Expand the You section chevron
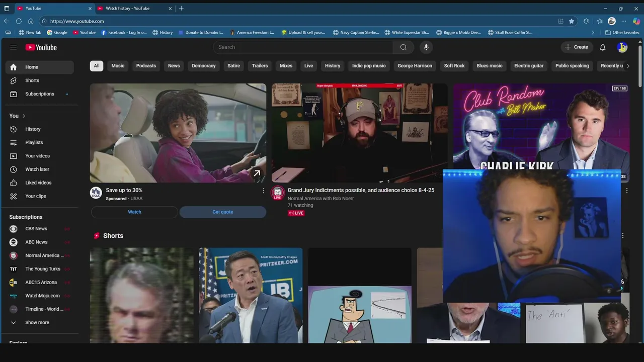The image size is (644, 362). [24, 116]
